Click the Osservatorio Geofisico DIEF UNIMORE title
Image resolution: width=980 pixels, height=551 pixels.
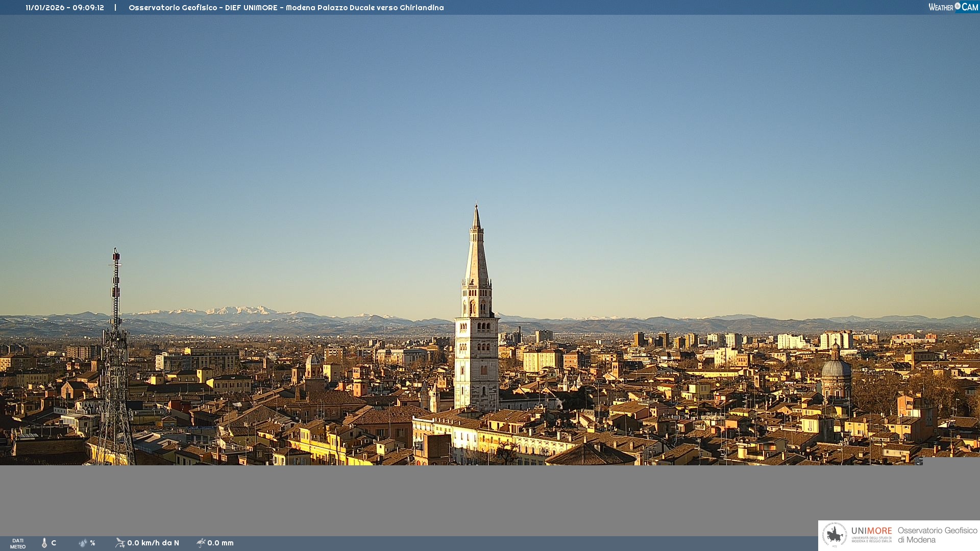click(x=286, y=8)
